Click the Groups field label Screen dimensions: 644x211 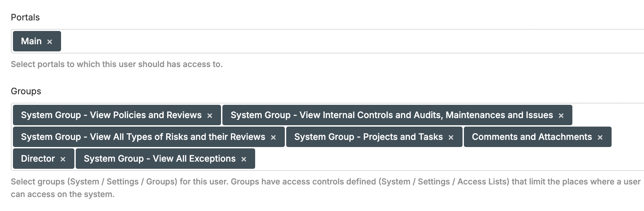(26, 91)
